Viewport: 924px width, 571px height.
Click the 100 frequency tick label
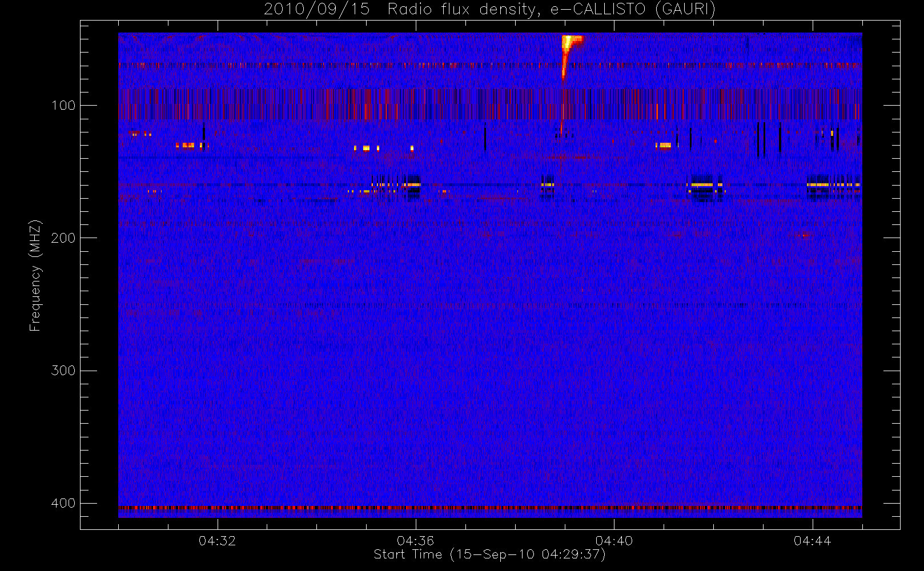point(63,105)
